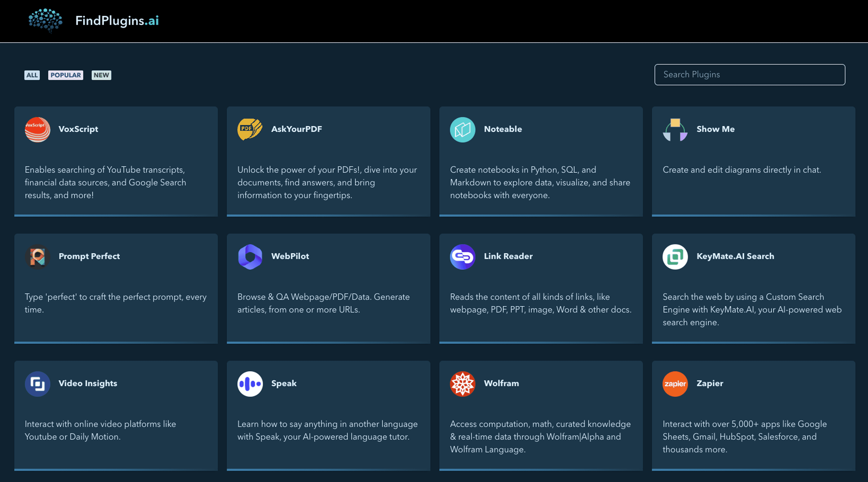This screenshot has height=482, width=868.
Task: Click the Show Me diagram icon
Action: [x=675, y=129]
